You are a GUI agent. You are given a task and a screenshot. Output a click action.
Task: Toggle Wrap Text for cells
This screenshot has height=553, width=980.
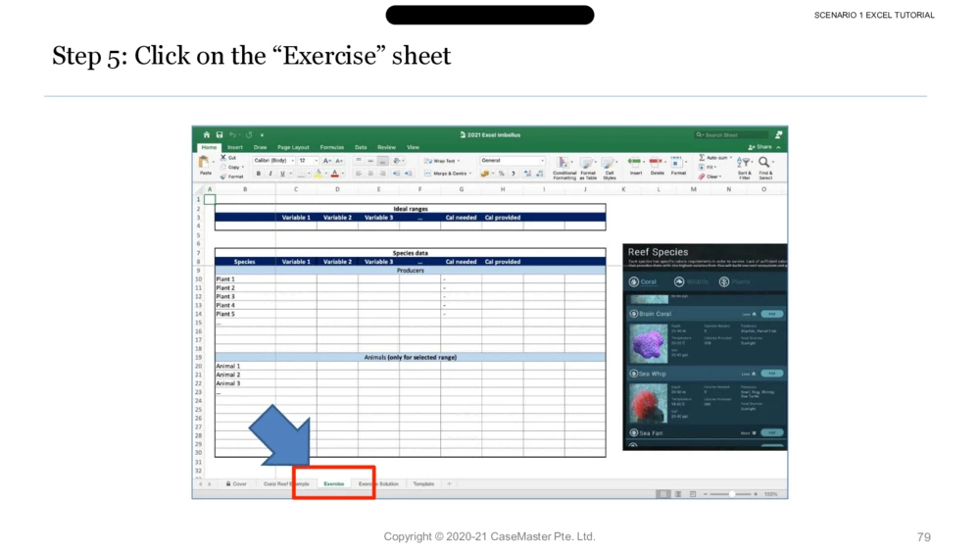[442, 161]
